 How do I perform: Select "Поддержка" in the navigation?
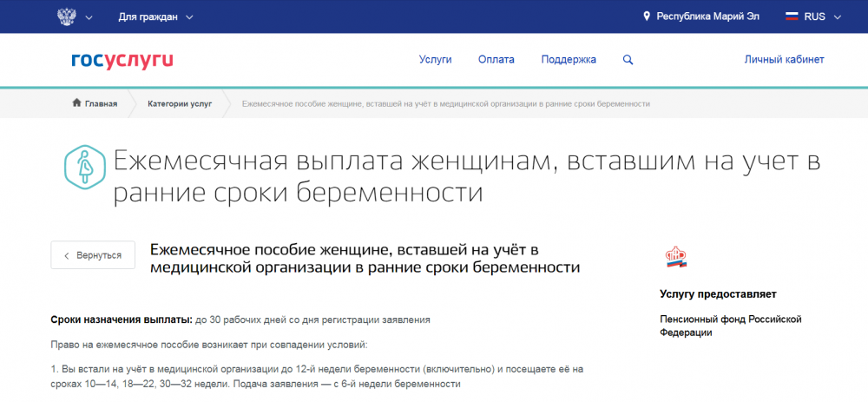coord(569,60)
